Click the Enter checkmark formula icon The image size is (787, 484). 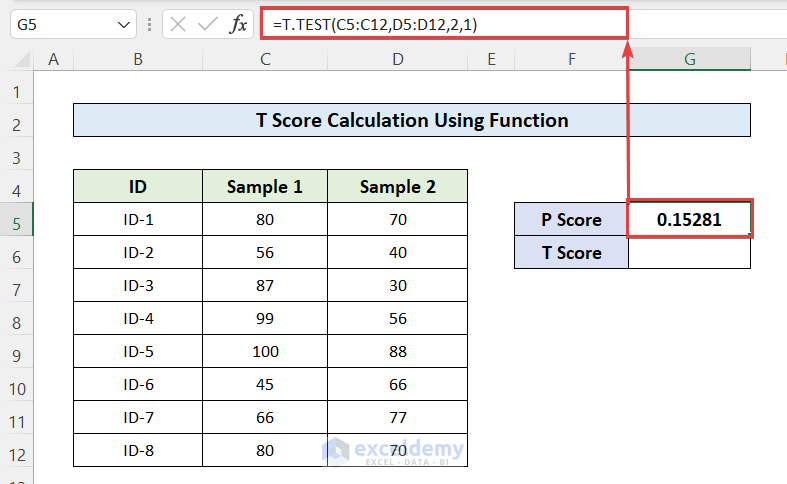coord(208,24)
